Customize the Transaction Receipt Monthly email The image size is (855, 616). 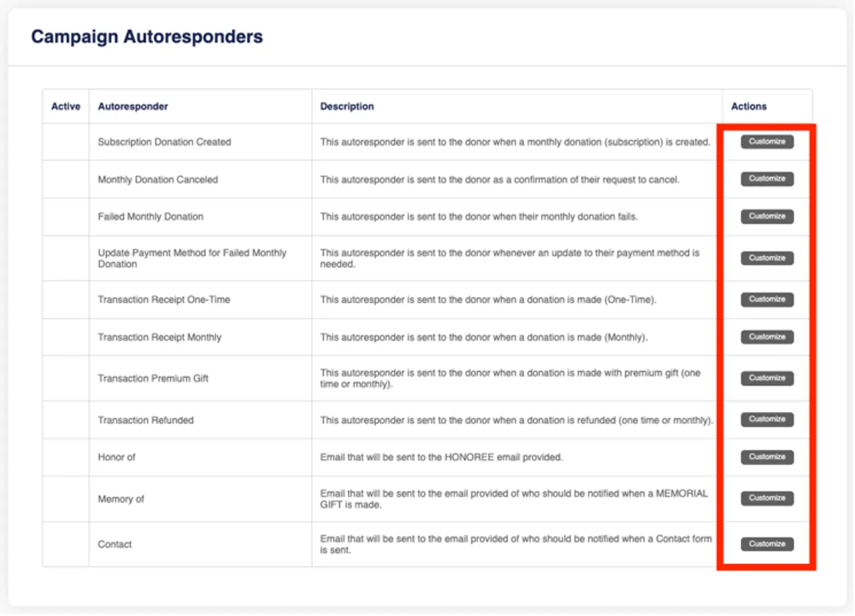pyautogui.click(x=766, y=337)
